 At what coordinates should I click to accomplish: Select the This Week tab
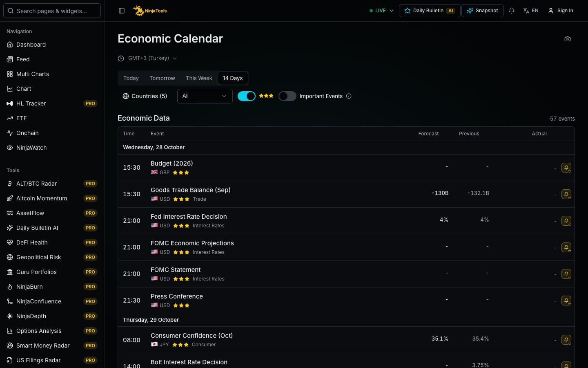coord(199,78)
